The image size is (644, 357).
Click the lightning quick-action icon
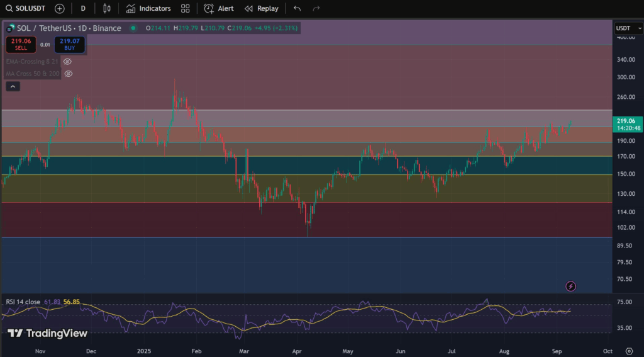tap(570, 286)
